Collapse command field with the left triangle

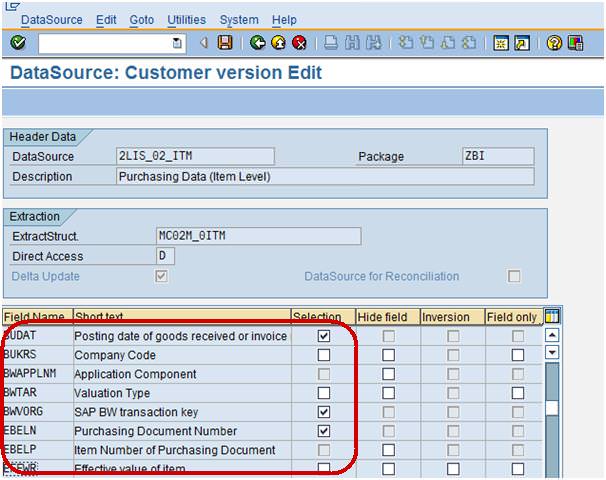pos(203,43)
